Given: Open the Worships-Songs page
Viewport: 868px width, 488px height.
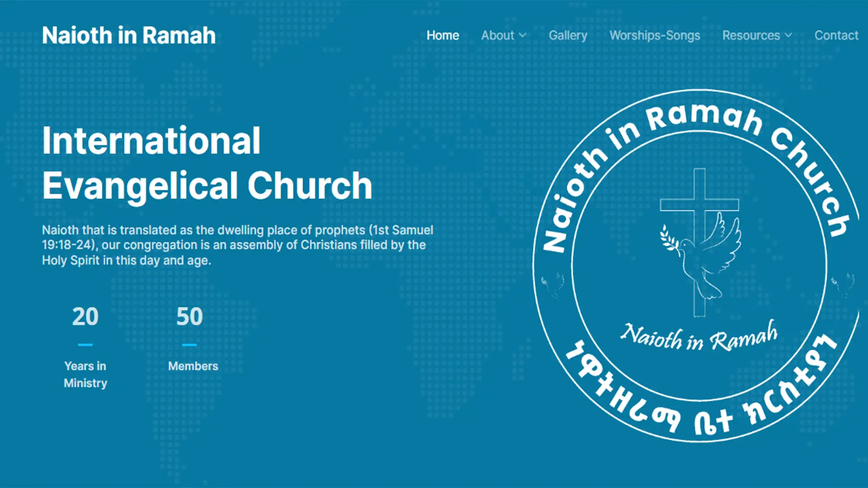Looking at the screenshot, I should [x=655, y=35].
